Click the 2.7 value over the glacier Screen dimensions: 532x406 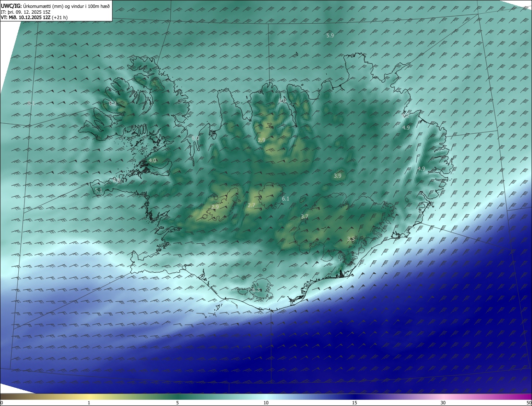[x=251, y=205]
